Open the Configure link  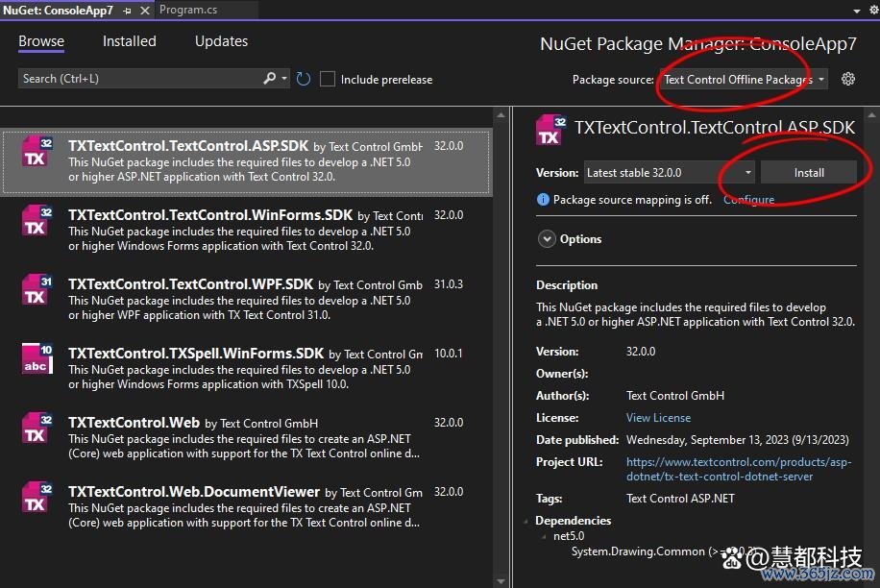tap(748, 200)
